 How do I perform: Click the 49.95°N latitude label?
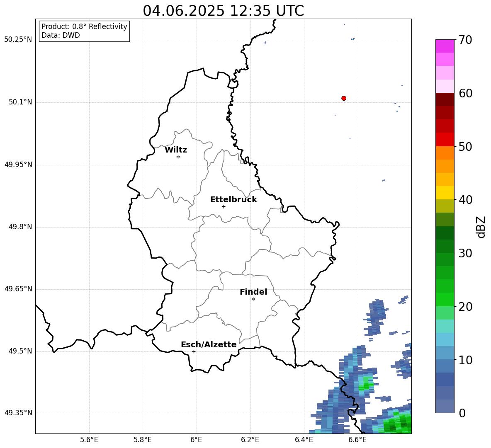pyautogui.click(x=18, y=165)
